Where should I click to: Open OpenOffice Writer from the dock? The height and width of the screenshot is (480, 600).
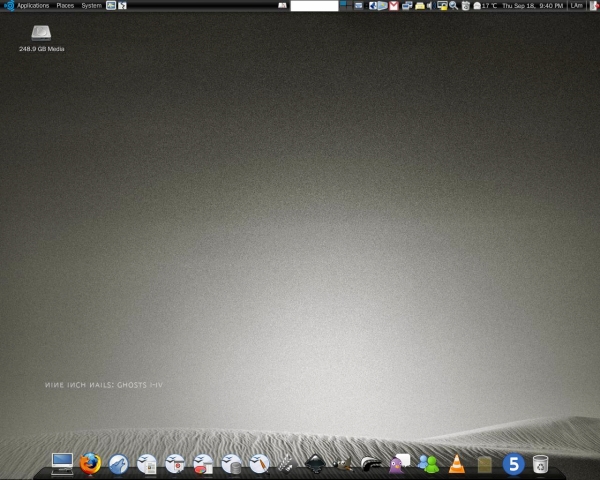tap(147, 464)
